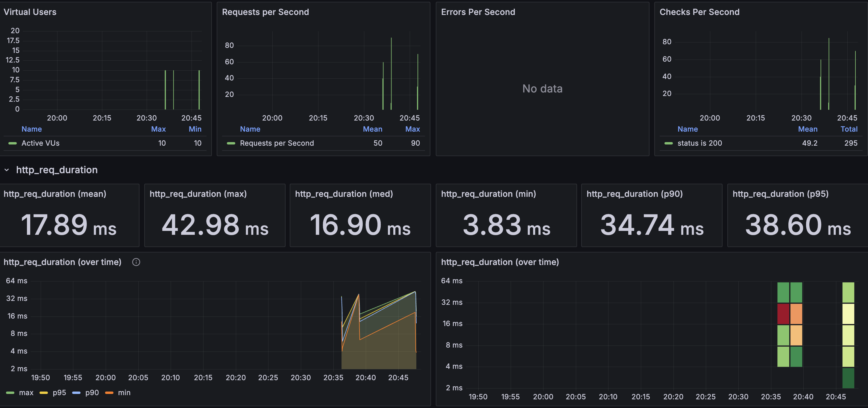Sort Requests legend by Mean column
Image resolution: width=868 pixels, height=408 pixels.
point(372,129)
